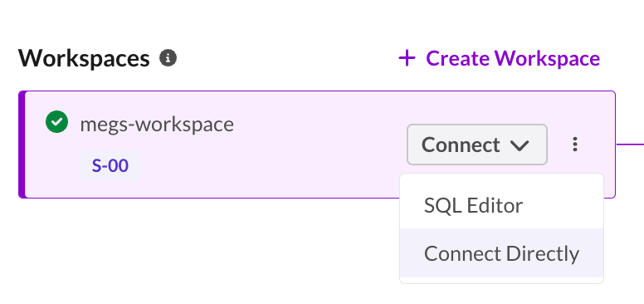Screen dimensions: 644x304
Task: Expand the Connect dropdown button
Action: click(477, 145)
